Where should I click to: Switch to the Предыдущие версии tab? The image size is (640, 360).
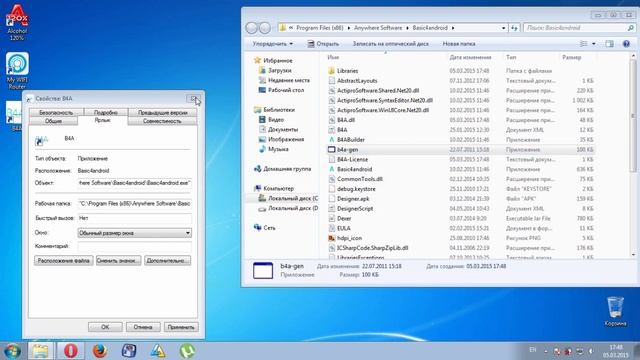162,112
